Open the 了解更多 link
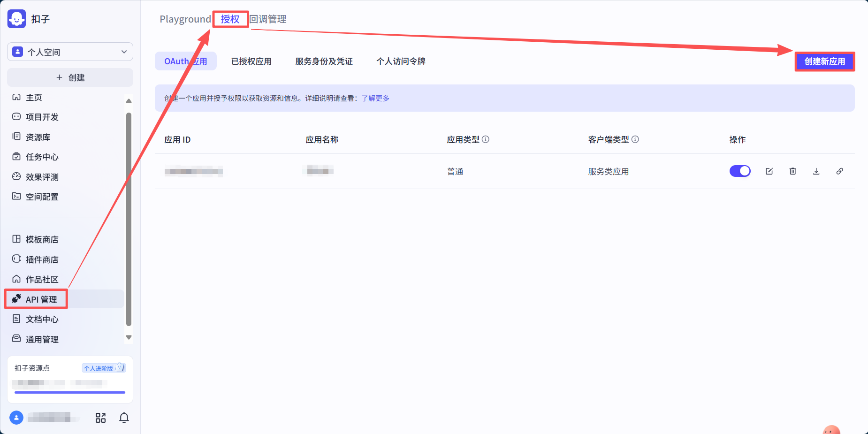This screenshot has width=868, height=434. pyautogui.click(x=375, y=98)
